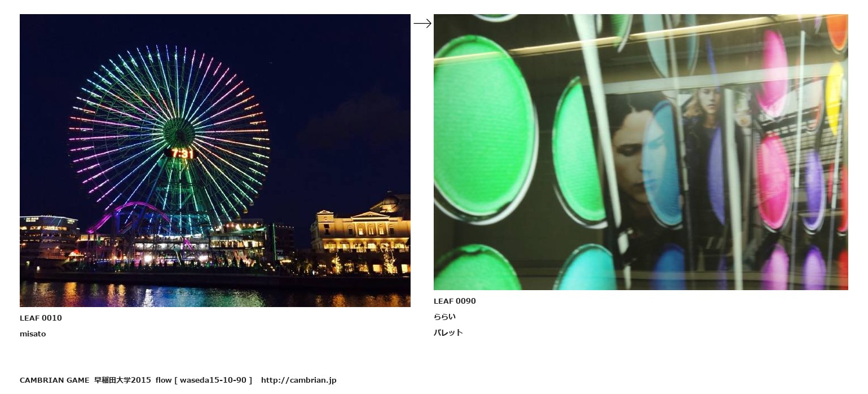The image size is (868, 394).
Task: Click the water reflections in left photo
Action: point(215,294)
